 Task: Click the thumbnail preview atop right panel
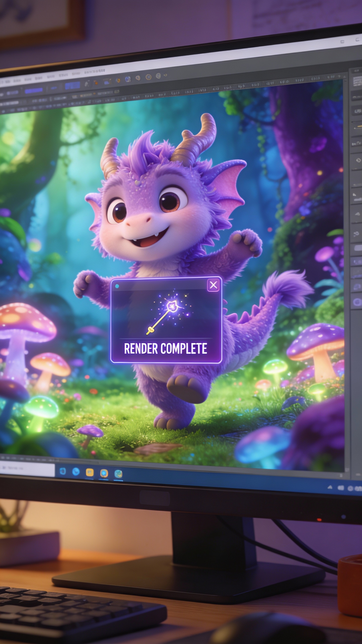[x=357, y=82]
